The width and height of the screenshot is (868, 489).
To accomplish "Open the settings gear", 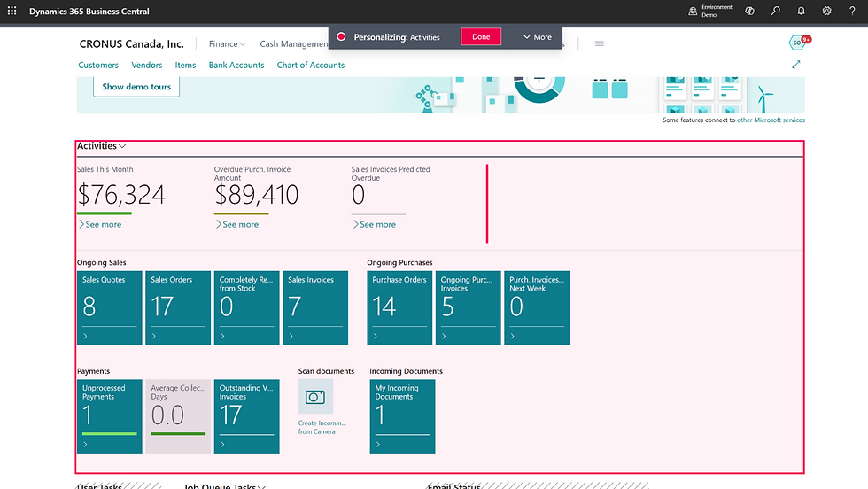I will [x=826, y=11].
